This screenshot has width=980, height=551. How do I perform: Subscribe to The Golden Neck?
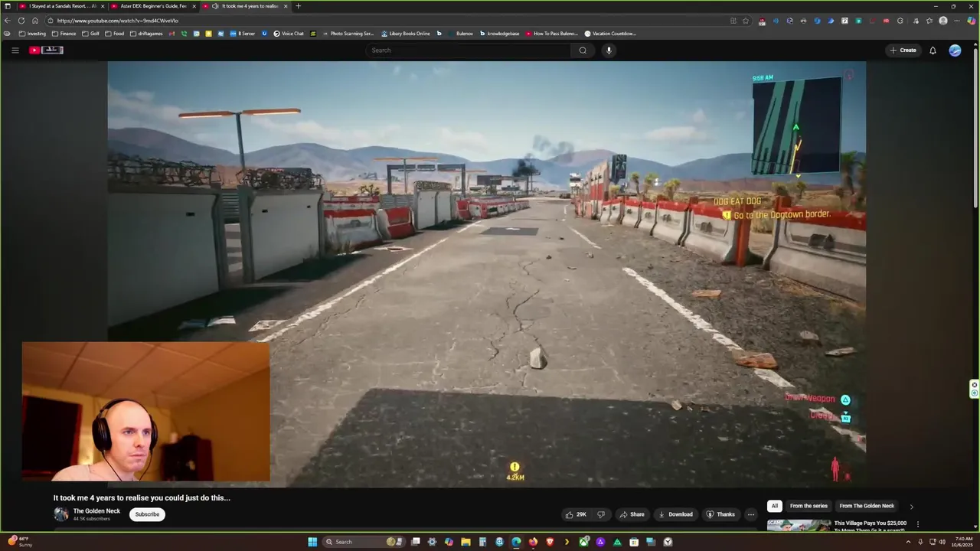coord(147,514)
